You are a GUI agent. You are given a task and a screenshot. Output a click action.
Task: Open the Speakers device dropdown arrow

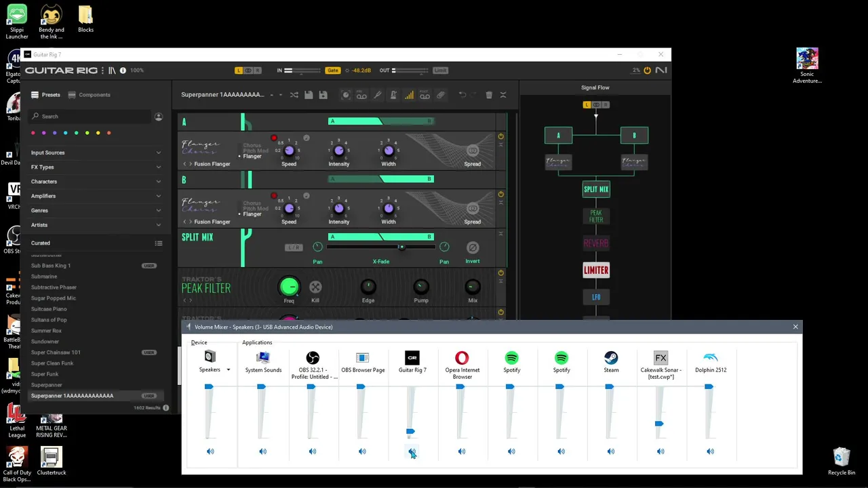pyautogui.click(x=229, y=370)
